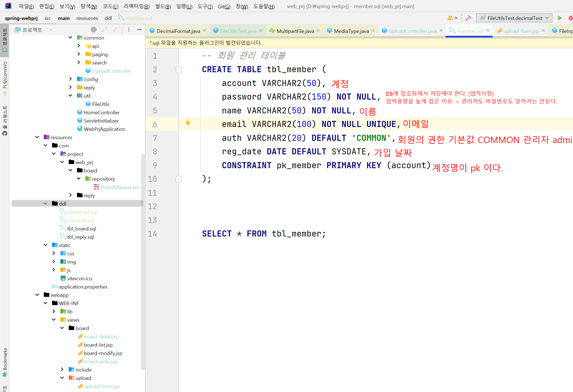Hide the project tool window

click(x=140, y=30)
